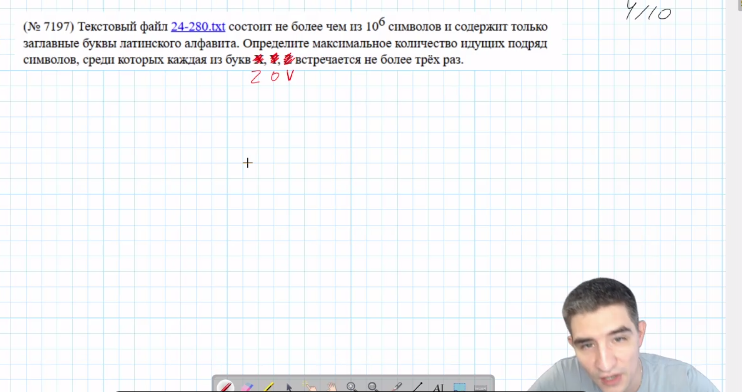The image size is (742, 392).
Task: Select the arrow Selector tool
Action: pyautogui.click(x=289, y=387)
